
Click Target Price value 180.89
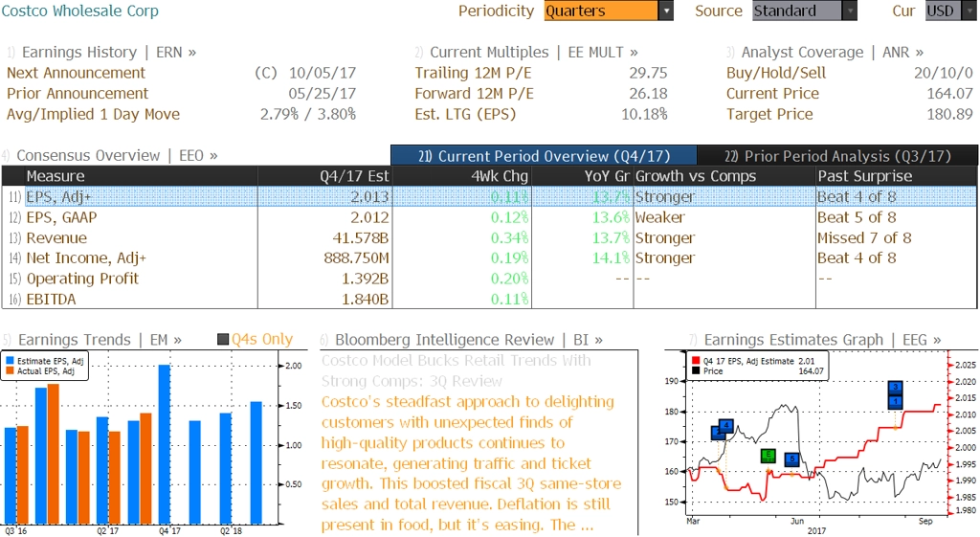coord(950,115)
